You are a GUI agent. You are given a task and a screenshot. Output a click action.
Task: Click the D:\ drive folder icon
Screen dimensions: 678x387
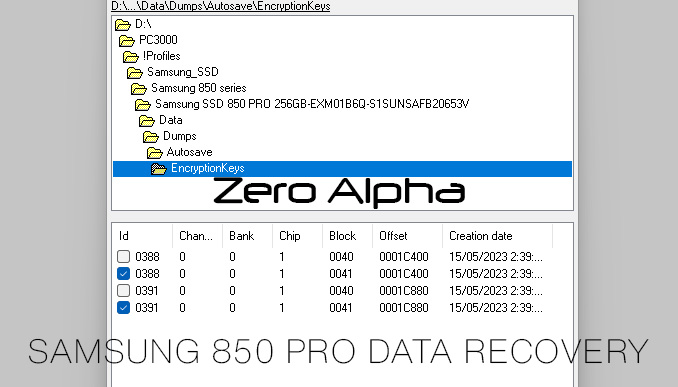click(x=123, y=25)
